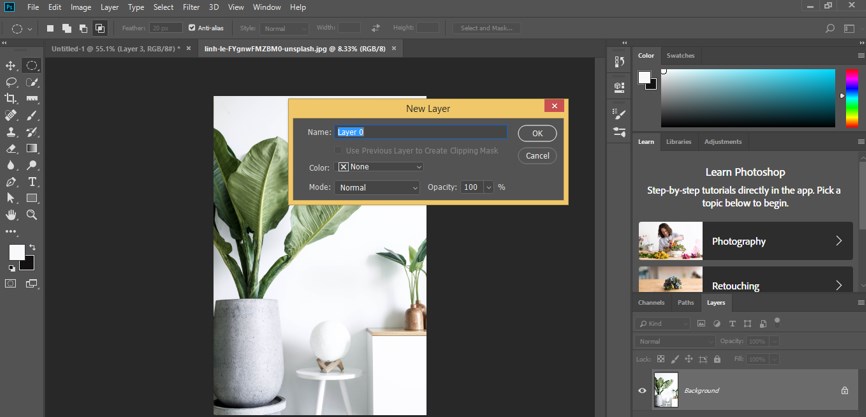
Task: Select the Zoom magnifier tool
Action: (x=32, y=214)
